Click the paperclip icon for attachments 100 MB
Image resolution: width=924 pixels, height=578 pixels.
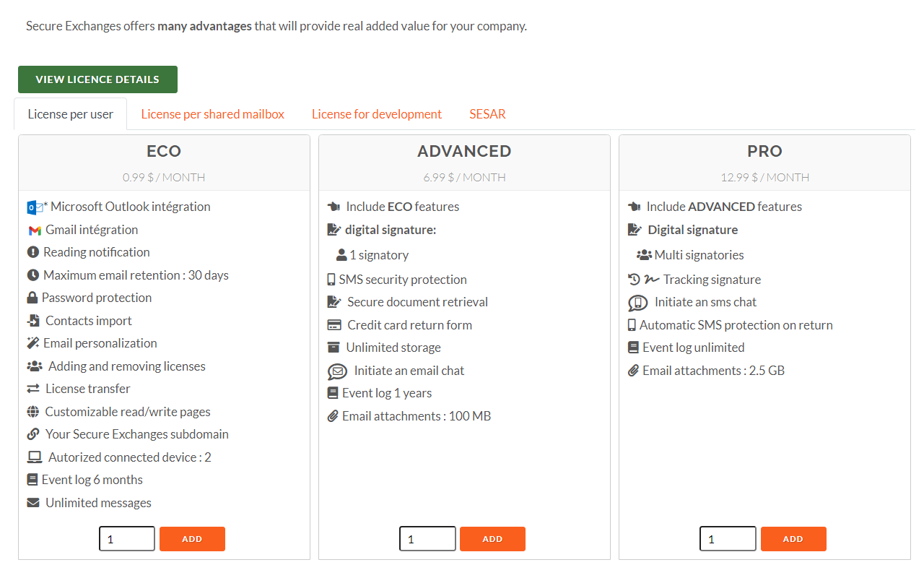[x=333, y=416]
